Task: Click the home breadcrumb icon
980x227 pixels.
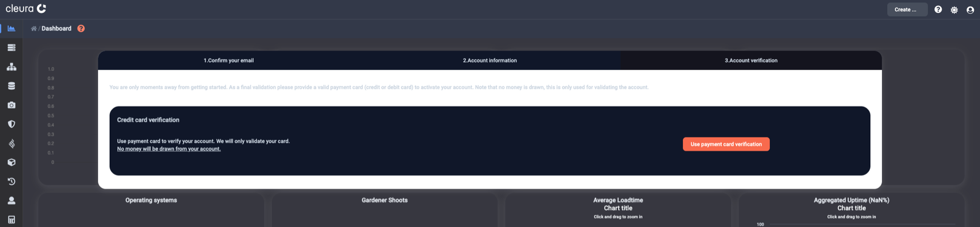Action: click(x=34, y=29)
